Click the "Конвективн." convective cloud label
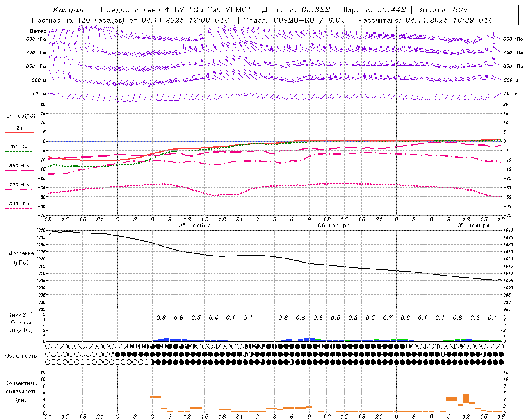The width and height of the screenshot is (525, 420). pos(21,383)
